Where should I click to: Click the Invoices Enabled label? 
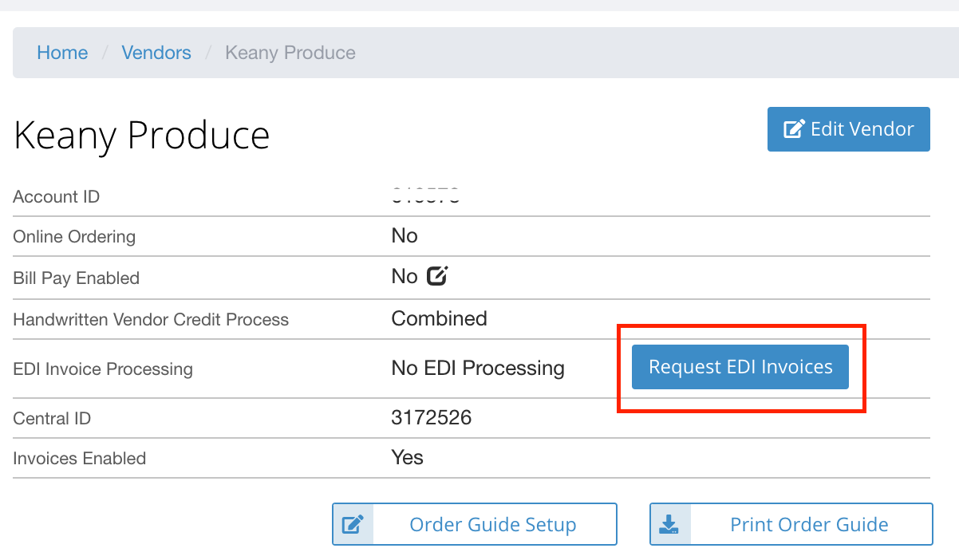pyautogui.click(x=80, y=459)
